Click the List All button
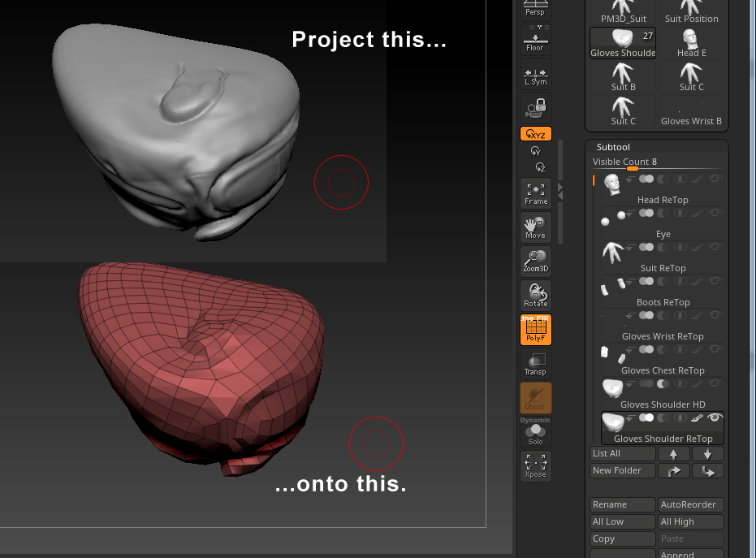Screen dimensions: 756x558 click(623, 454)
